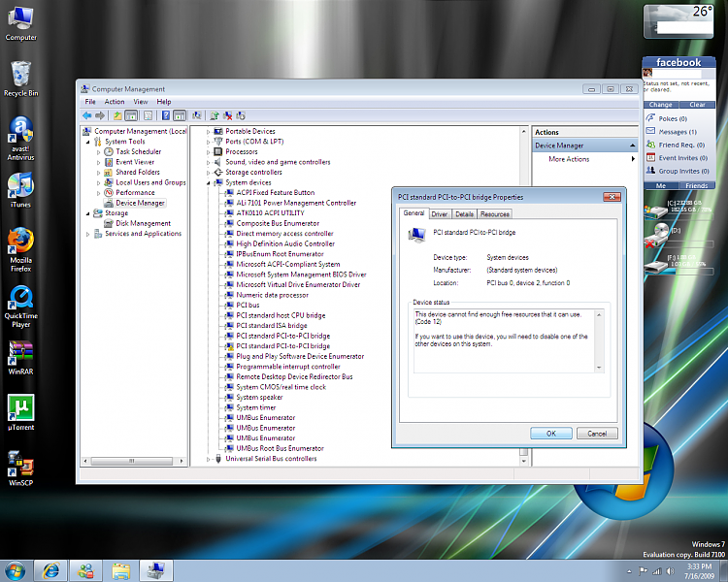The image size is (728, 582).
Task: Open the Windows Start orb
Action: 15,571
